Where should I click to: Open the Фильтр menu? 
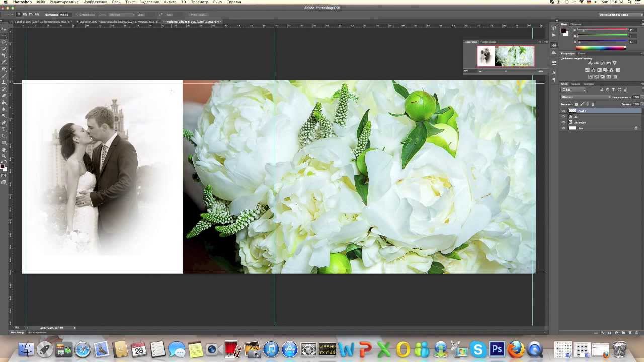point(170,2)
